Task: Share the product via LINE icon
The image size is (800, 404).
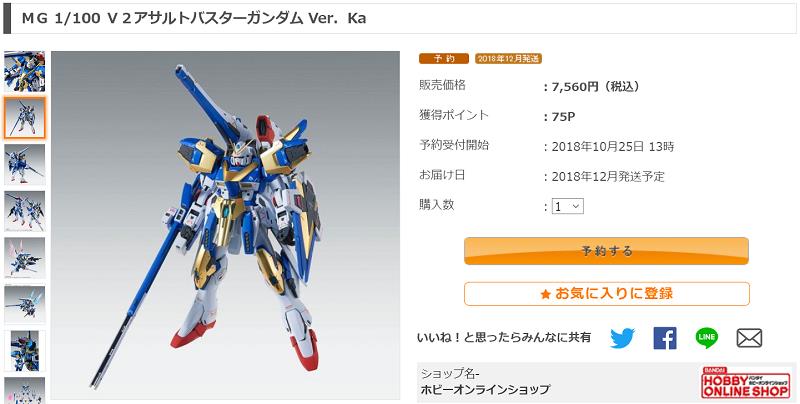Action: tap(707, 337)
